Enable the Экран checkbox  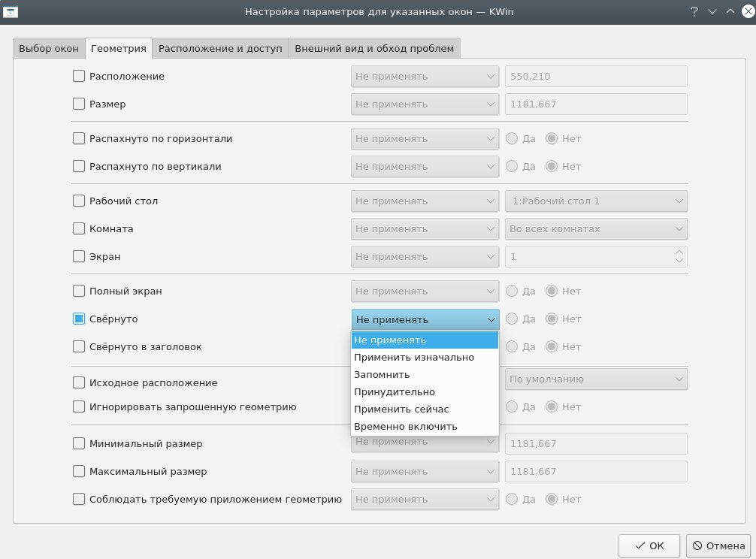[x=79, y=257]
